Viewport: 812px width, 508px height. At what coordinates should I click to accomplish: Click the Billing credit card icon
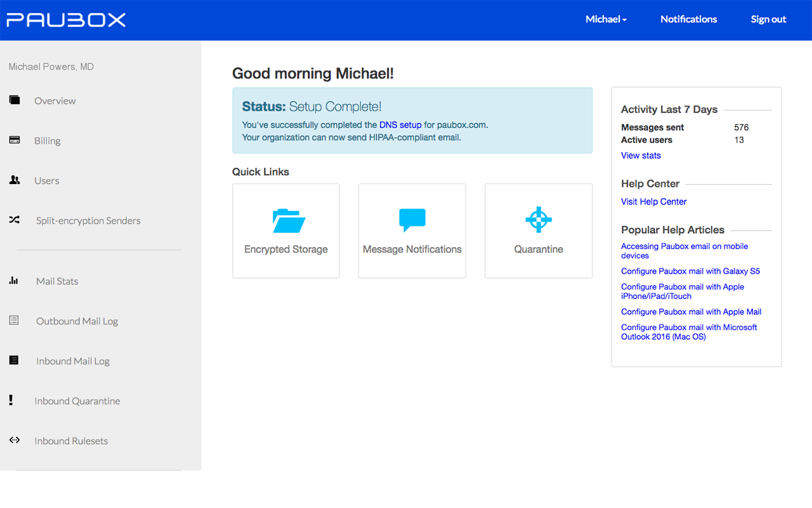(14, 140)
